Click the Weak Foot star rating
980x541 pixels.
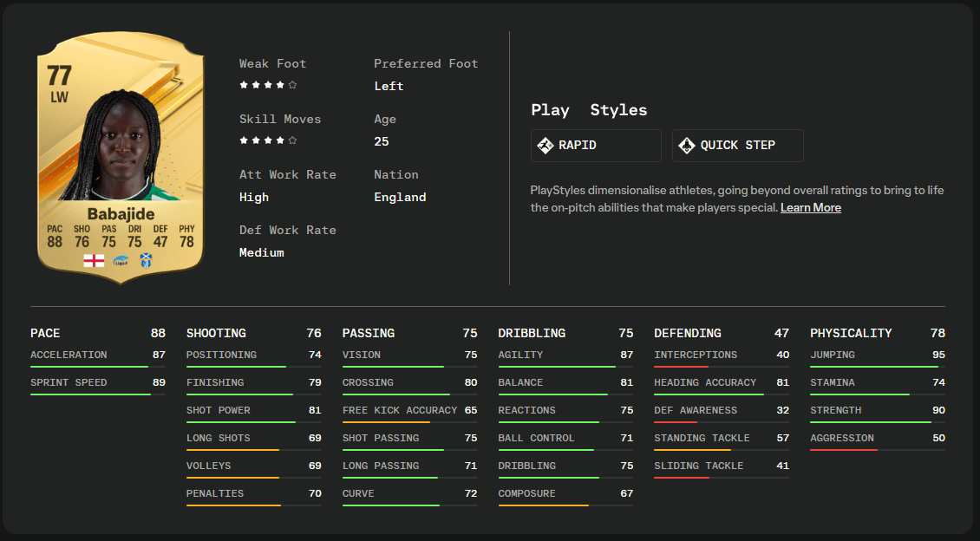point(268,85)
